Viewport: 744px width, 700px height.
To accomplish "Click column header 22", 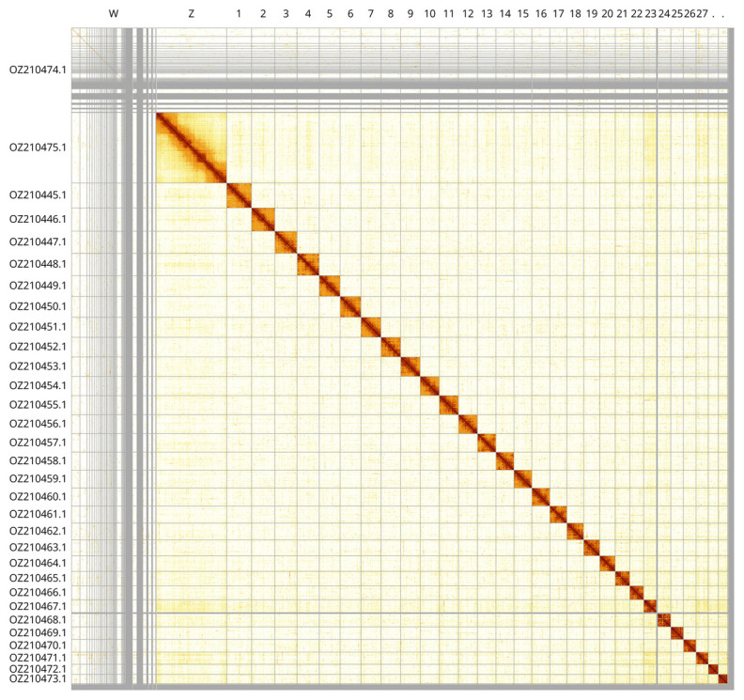I will 636,14.
